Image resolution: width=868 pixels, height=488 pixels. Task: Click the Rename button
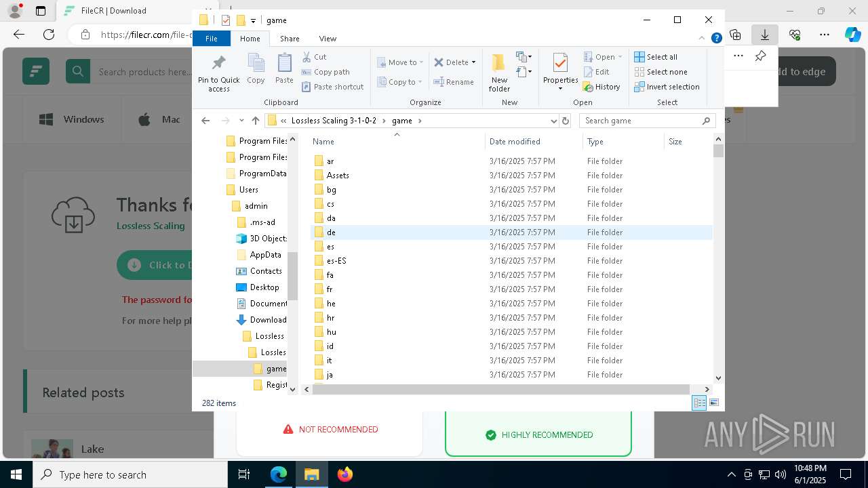point(454,82)
